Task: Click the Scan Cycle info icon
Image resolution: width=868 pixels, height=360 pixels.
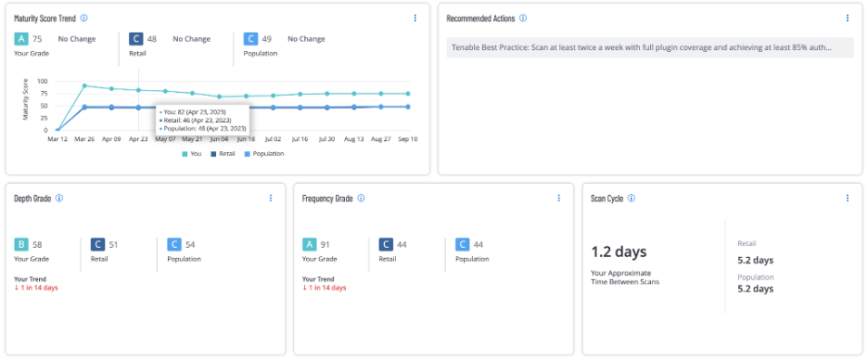Action: pos(632,198)
